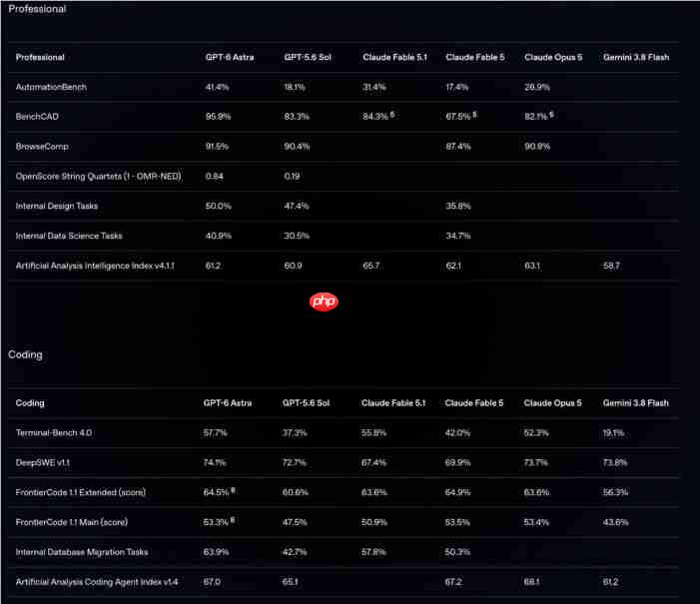Click the 'Terminal-Bench 4.0' row label
700x604 pixels.
[x=54, y=433]
